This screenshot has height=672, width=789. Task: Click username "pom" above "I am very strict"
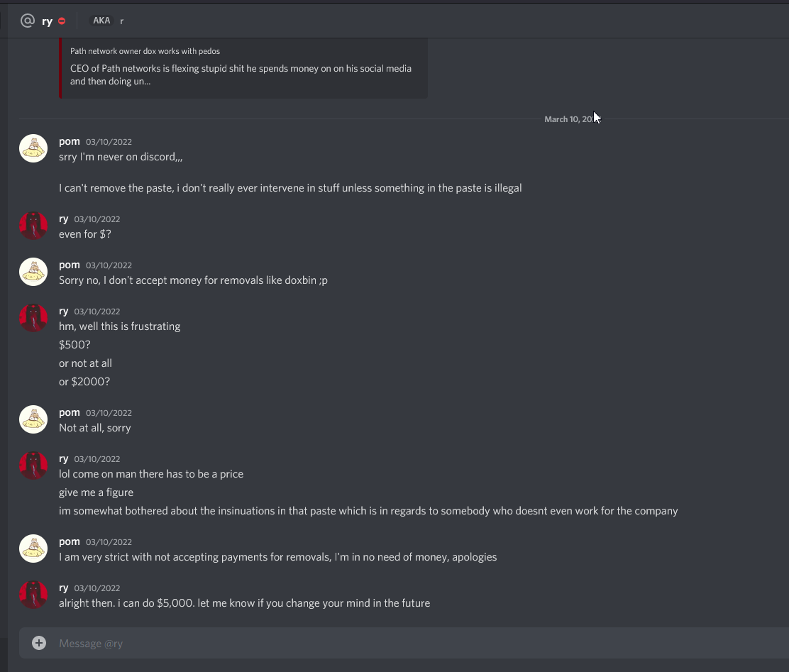70,541
